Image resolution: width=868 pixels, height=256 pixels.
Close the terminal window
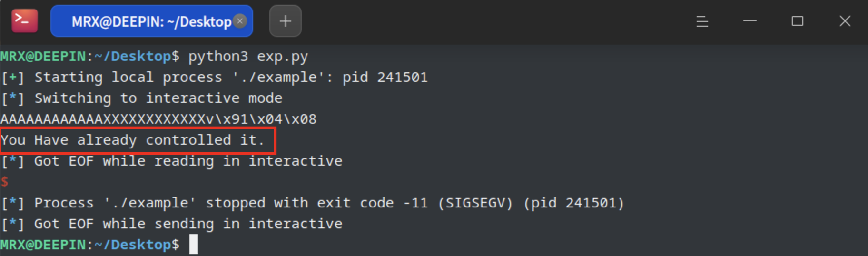click(x=845, y=21)
